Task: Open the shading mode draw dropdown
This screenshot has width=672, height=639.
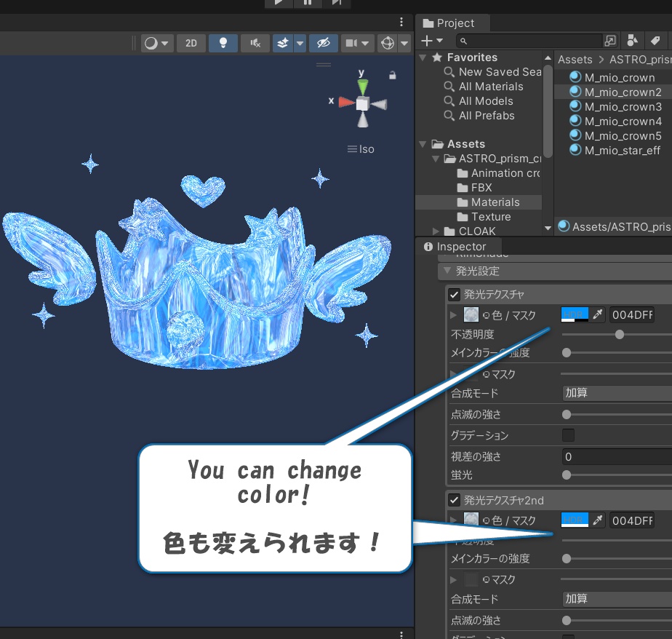Action: (157, 43)
